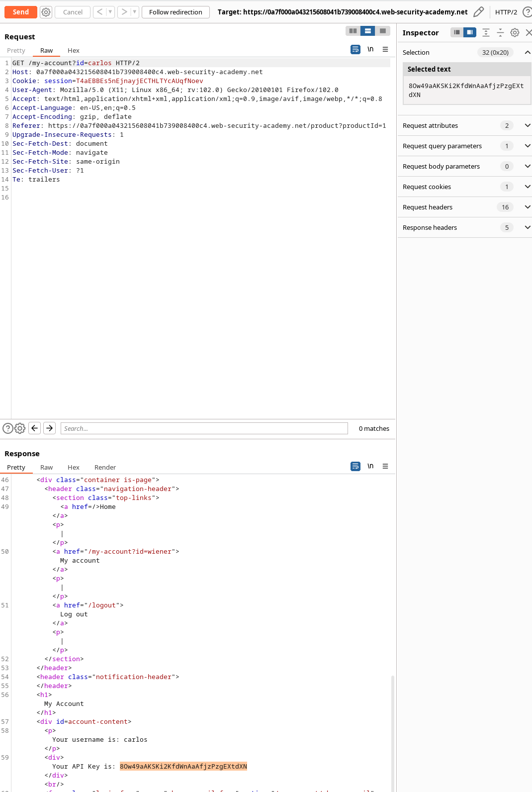
Task: Switch to top-bottom split layout view
Action: click(368, 31)
